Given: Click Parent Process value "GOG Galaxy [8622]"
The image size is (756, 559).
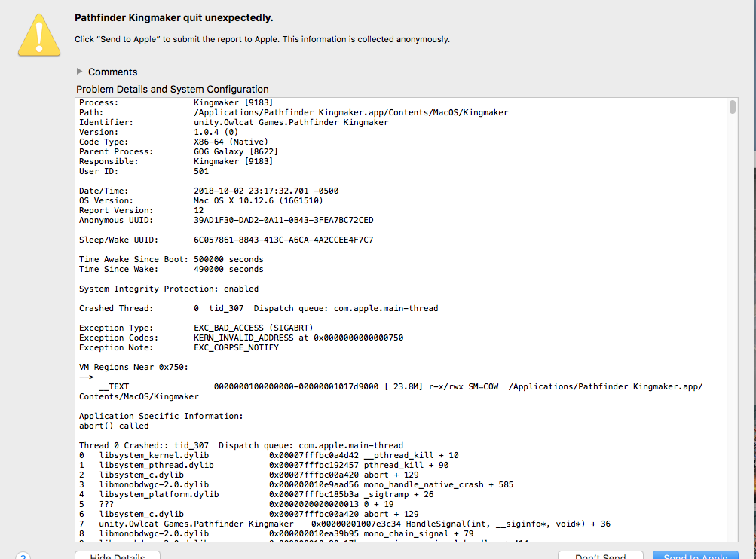Looking at the screenshot, I should coord(236,151).
